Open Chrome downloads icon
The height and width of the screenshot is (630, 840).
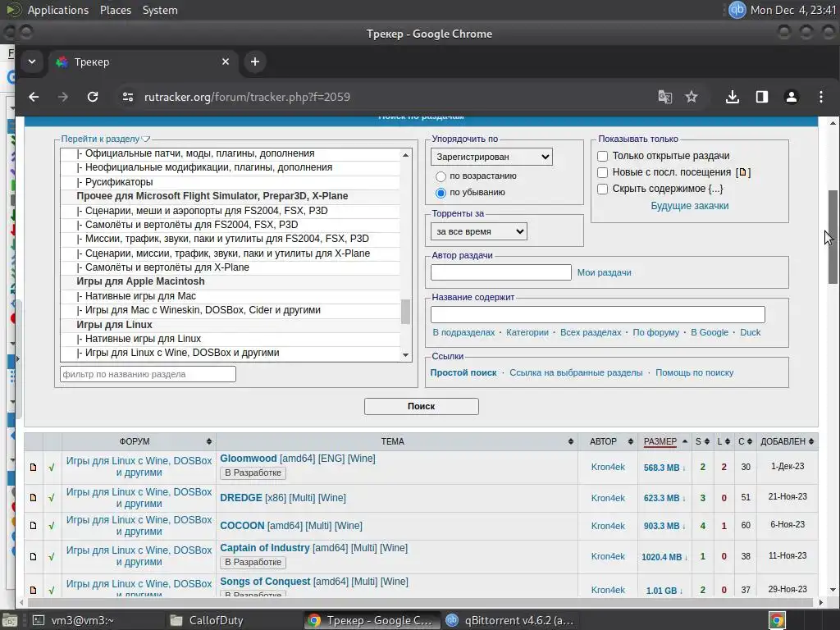pos(733,97)
